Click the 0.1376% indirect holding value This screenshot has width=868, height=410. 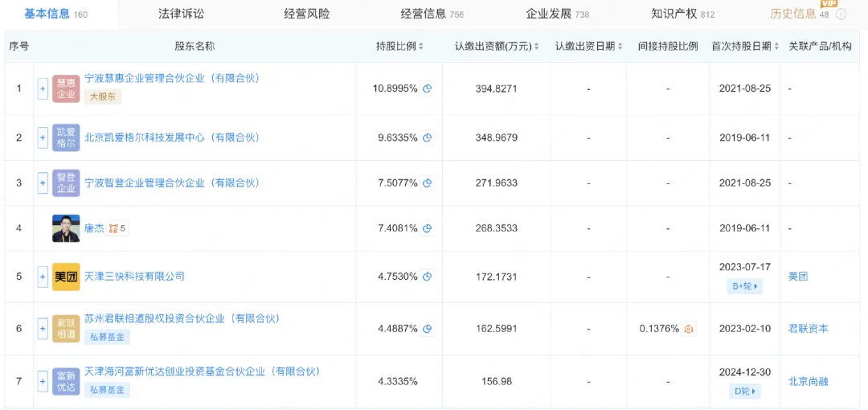click(x=659, y=329)
